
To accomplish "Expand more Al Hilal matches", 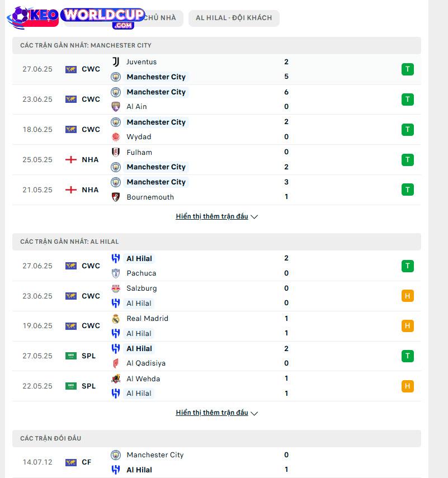I will pos(217,413).
